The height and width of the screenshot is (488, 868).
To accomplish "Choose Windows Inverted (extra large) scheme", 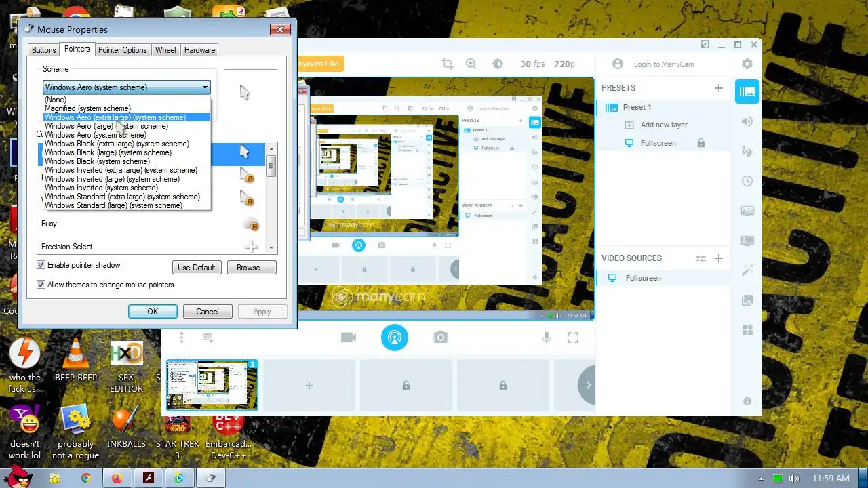I will pyautogui.click(x=127, y=170).
